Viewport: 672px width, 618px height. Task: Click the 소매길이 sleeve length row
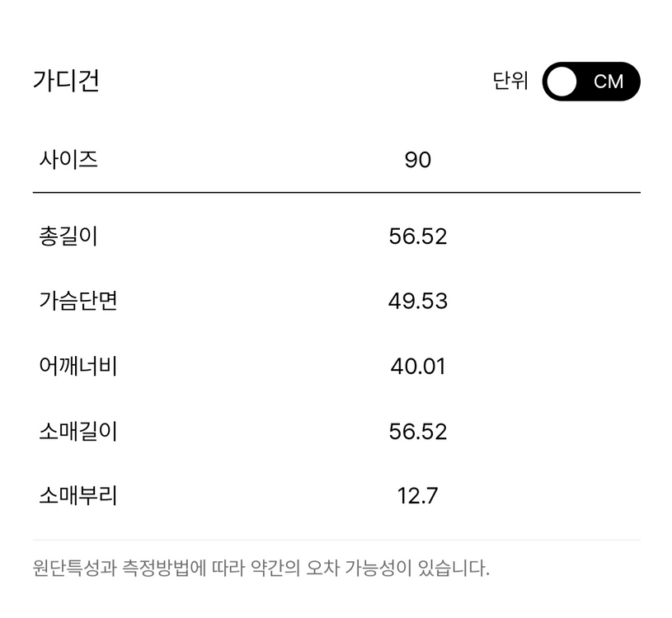pyautogui.click(x=78, y=431)
